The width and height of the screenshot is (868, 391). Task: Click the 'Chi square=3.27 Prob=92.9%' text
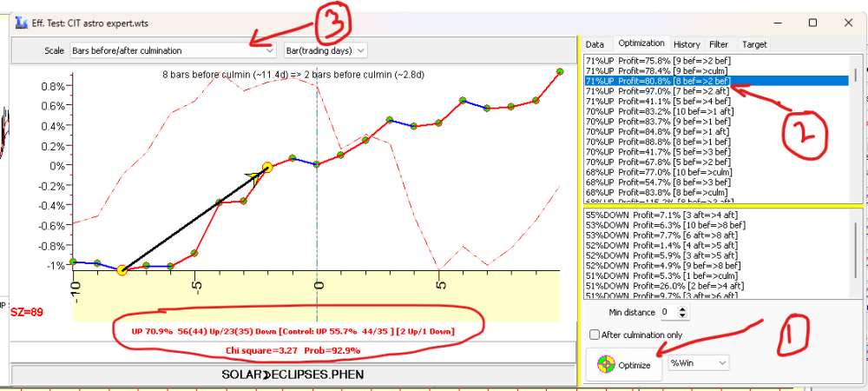[x=293, y=350]
